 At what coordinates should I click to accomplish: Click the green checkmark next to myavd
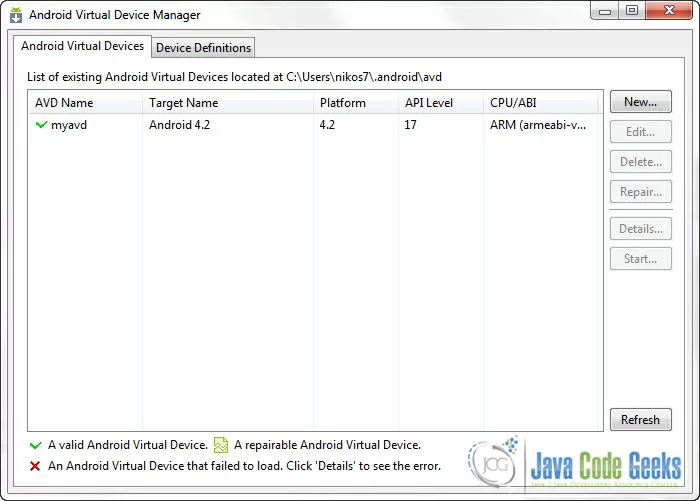[41, 125]
